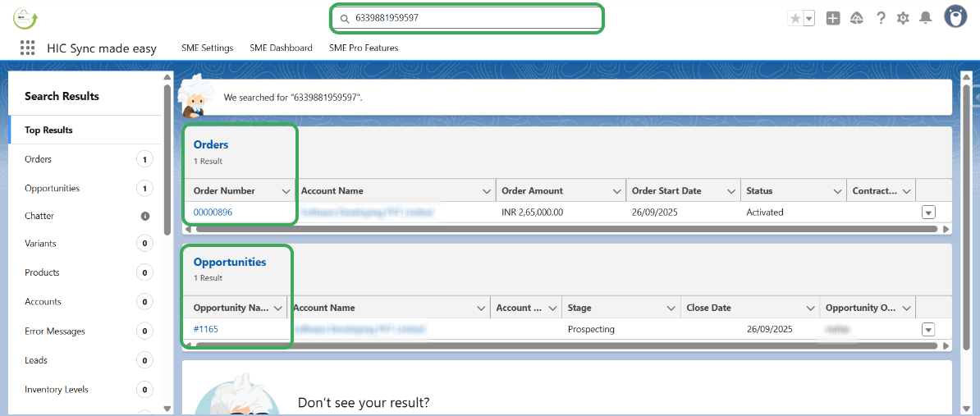Click the Einstein avatar beside search message

[195, 96]
